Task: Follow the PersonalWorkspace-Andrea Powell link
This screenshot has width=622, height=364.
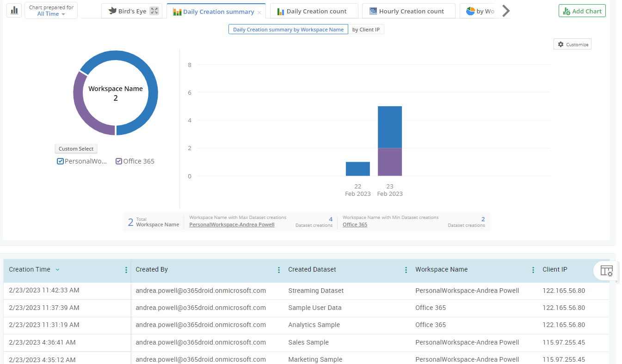Action: click(231, 224)
